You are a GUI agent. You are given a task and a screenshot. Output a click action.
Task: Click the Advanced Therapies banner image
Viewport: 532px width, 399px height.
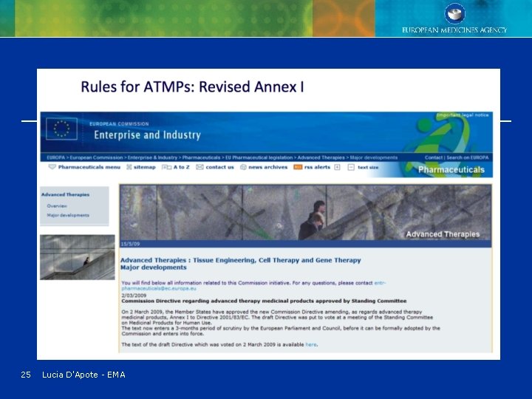click(305, 213)
